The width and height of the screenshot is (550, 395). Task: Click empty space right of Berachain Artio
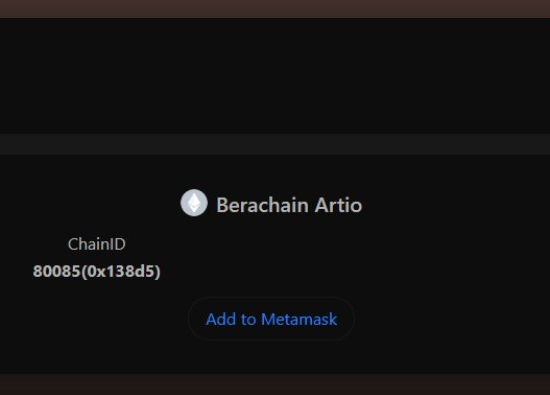coord(456,205)
